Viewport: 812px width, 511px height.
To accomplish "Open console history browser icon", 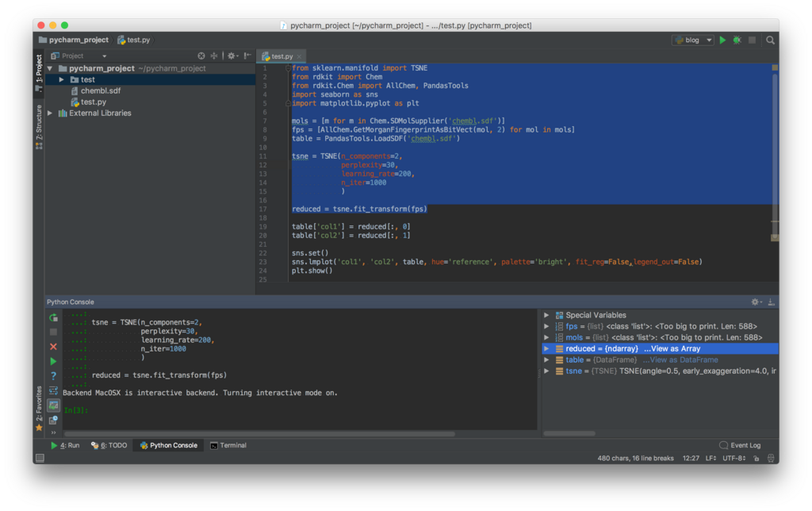I will click(53, 420).
